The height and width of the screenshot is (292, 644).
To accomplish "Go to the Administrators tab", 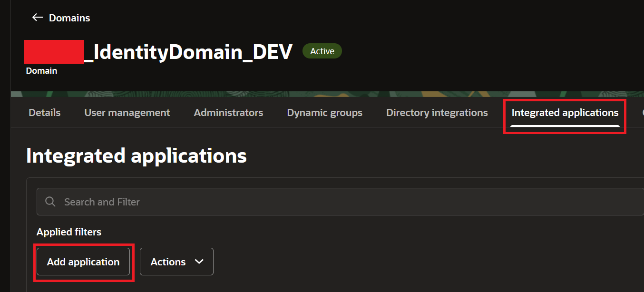I will (228, 113).
